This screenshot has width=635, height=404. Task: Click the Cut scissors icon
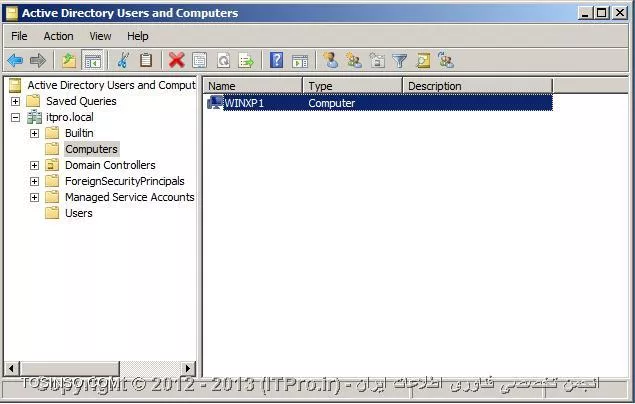[x=123, y=61]
